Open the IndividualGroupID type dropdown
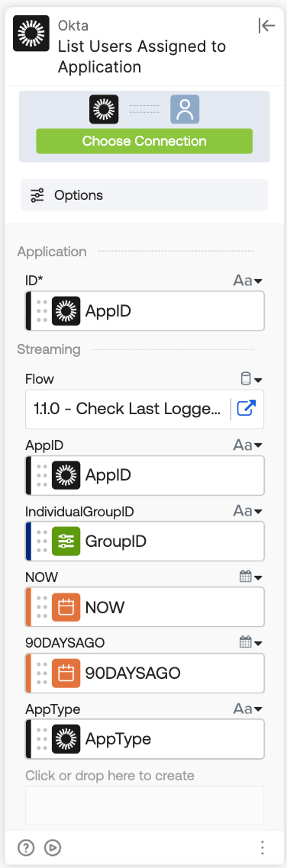This screenshot has height=868, width=287. pos(247,511)
